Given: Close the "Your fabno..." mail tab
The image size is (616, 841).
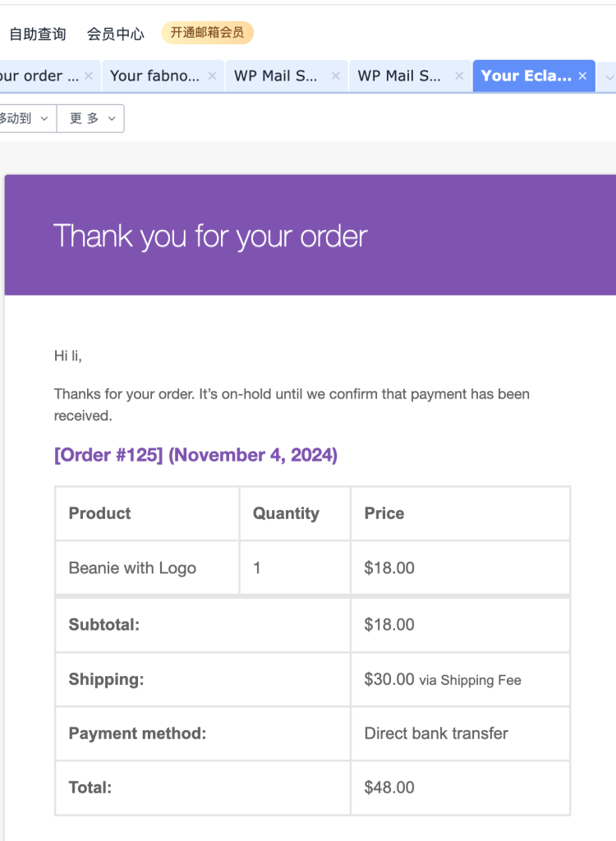Looking at the screenshot, I should (x=212, y=76).
